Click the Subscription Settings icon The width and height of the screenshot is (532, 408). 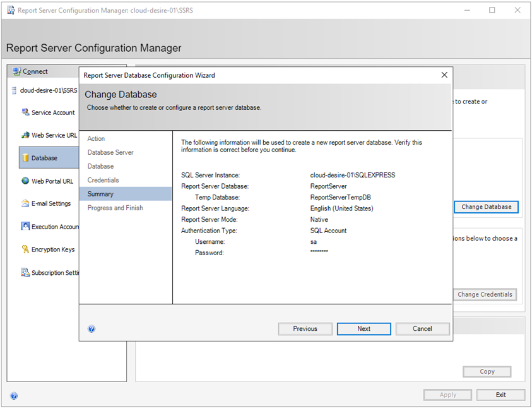[25, 273]
